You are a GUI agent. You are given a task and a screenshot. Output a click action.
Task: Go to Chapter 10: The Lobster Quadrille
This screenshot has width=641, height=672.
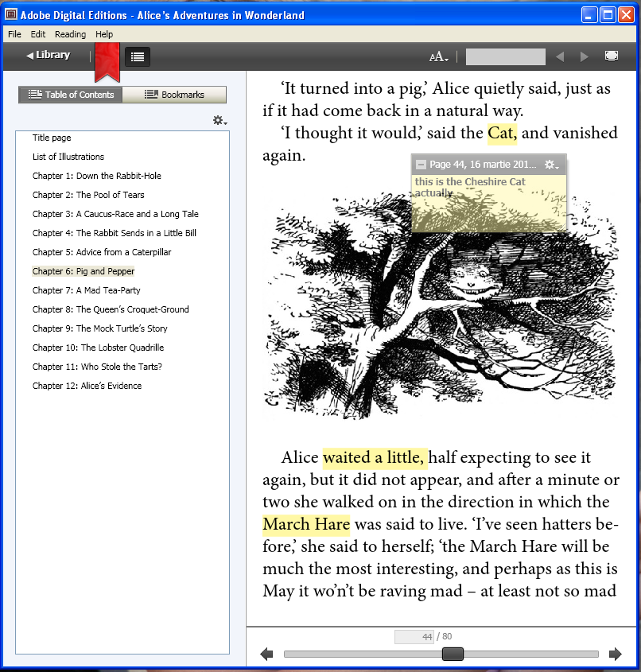98,348
